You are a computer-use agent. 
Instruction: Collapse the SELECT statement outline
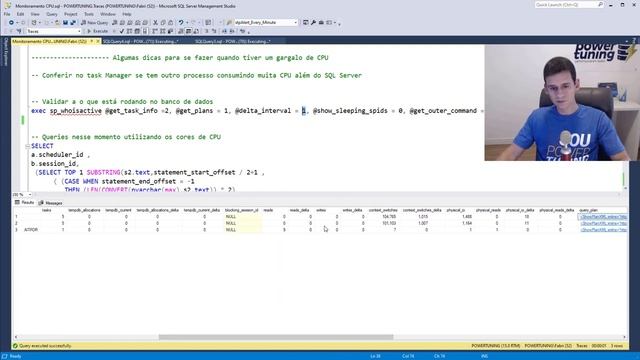(x=27, y=146)
